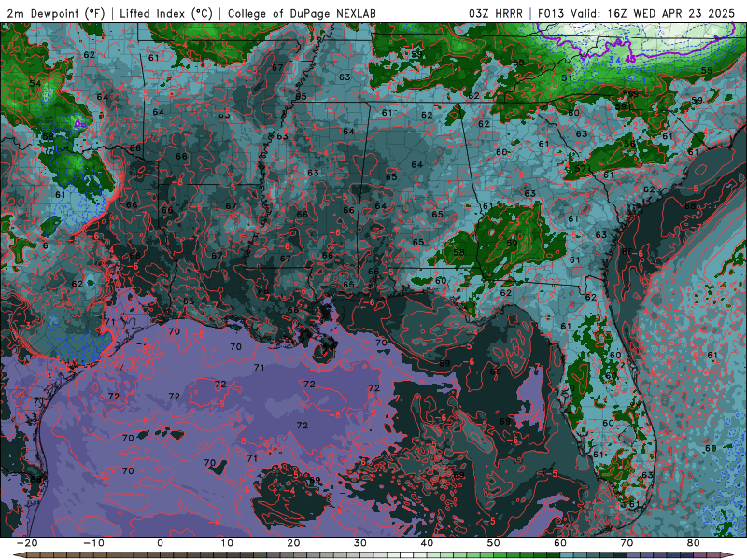747x560 pixels.
Task: Click the white colorbar segment near 37
Action: (x=406, y=555)
